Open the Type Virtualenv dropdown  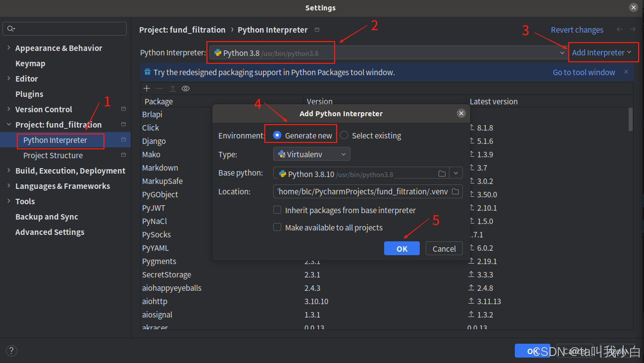[312, 154]
